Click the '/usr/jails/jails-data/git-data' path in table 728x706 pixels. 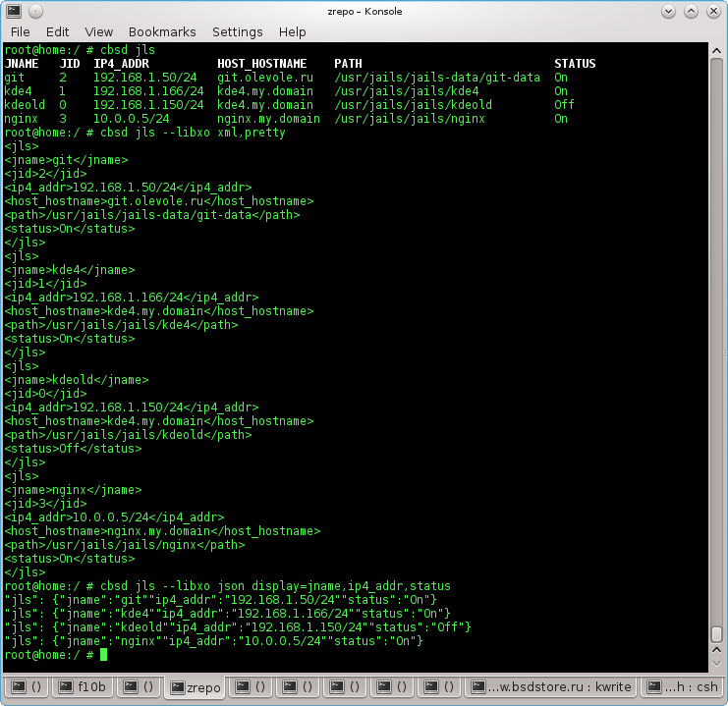(x=437, y=77)
